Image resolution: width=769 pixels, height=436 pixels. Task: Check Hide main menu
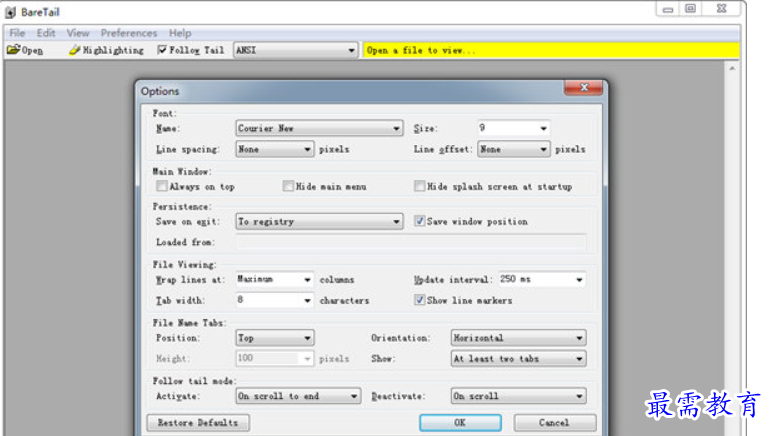click(x=288, y=186)
